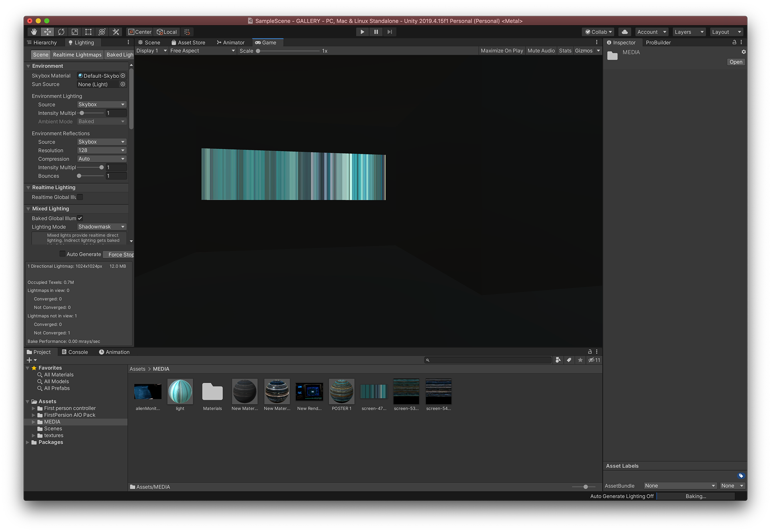Switch to the Scene view tab
771x532 pixels.
pyautogui.click(x=149, y=42)
